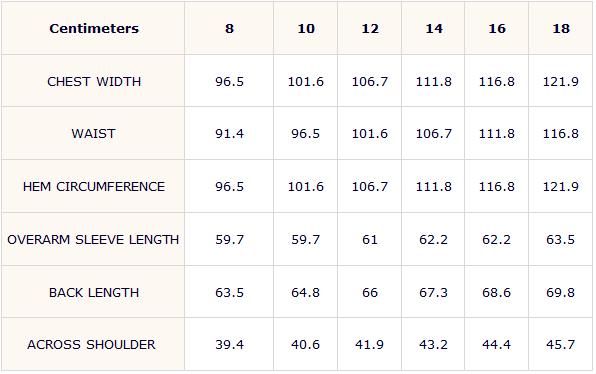Select the size 14 column header
The image size is (596, 374).
434,29
